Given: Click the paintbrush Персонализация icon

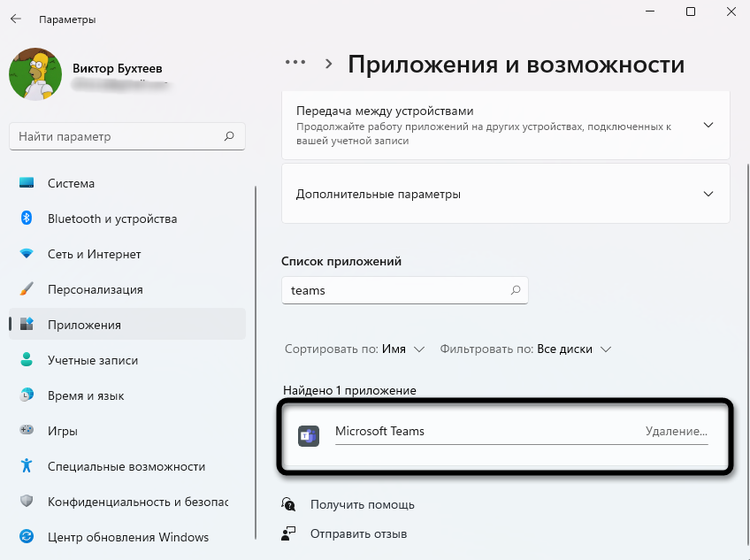Looking at the screenshot, I should pos(27,289).
